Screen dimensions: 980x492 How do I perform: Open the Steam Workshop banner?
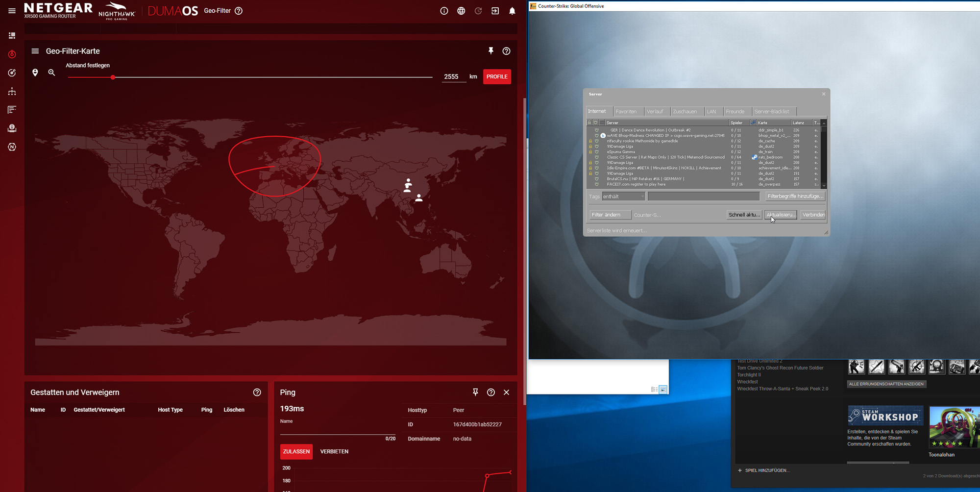(885, 415)
